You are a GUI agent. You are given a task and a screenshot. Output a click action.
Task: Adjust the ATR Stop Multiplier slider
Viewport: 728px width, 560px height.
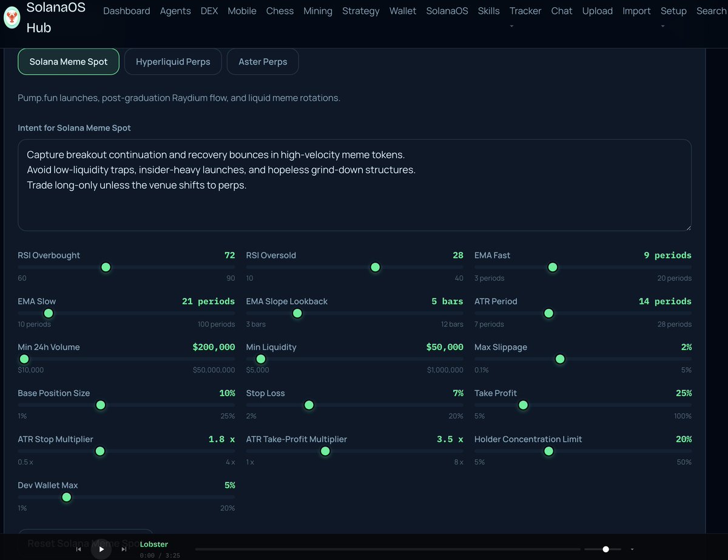[126, 451]
